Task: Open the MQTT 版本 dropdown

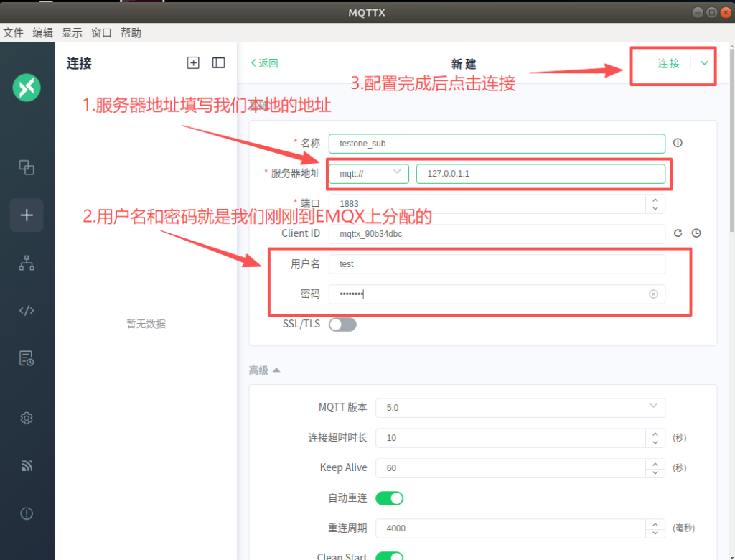Action: (x=520, y=407)
